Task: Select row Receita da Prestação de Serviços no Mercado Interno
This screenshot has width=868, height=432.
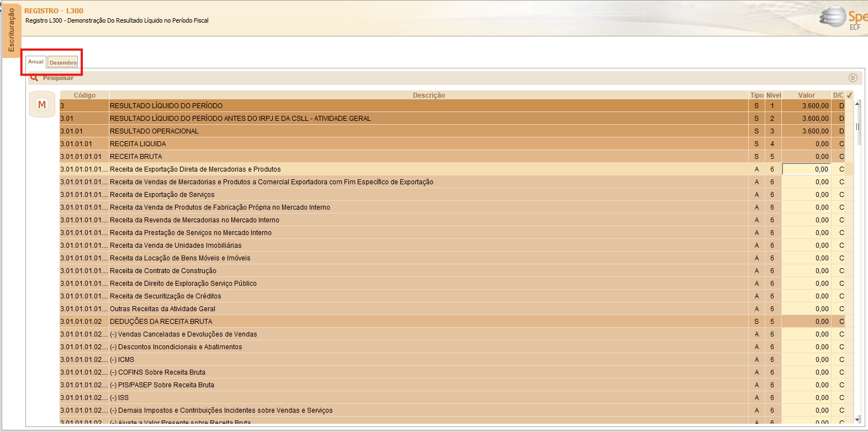Action: [456, 232]
